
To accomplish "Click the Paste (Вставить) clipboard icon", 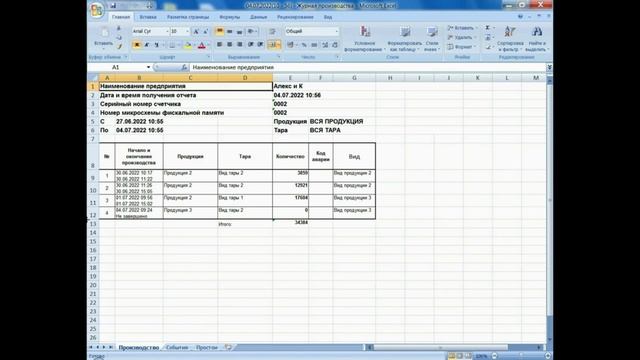I will (x=104, y=33).
